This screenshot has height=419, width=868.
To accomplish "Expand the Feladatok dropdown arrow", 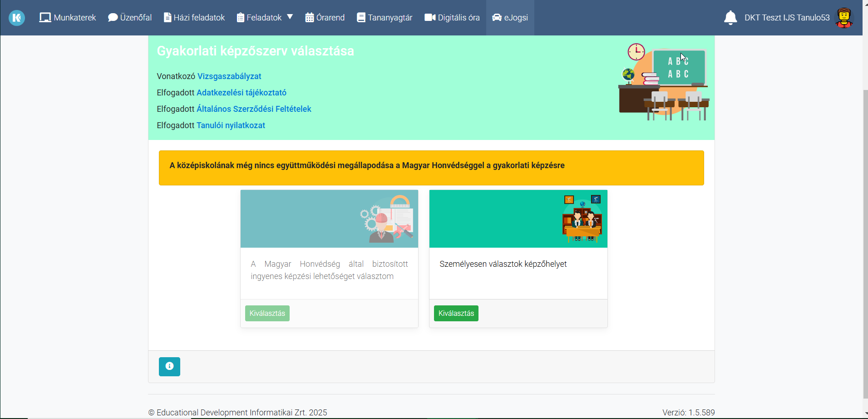I will (x=290, y=17).
